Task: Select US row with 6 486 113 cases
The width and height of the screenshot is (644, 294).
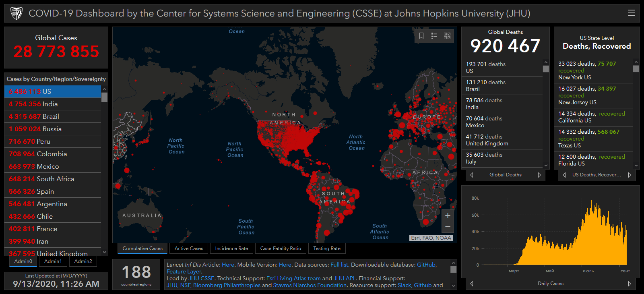Action: pos(53,91)
